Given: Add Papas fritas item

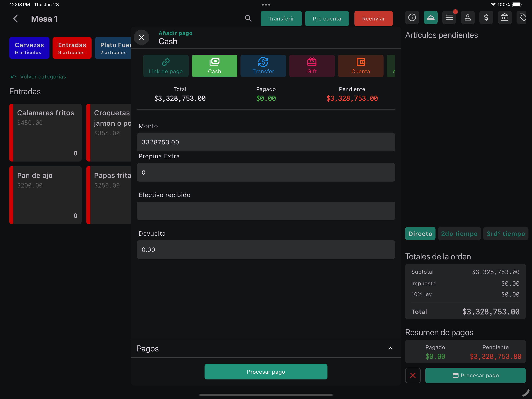Looking at the screenshot, I should 109,195.
